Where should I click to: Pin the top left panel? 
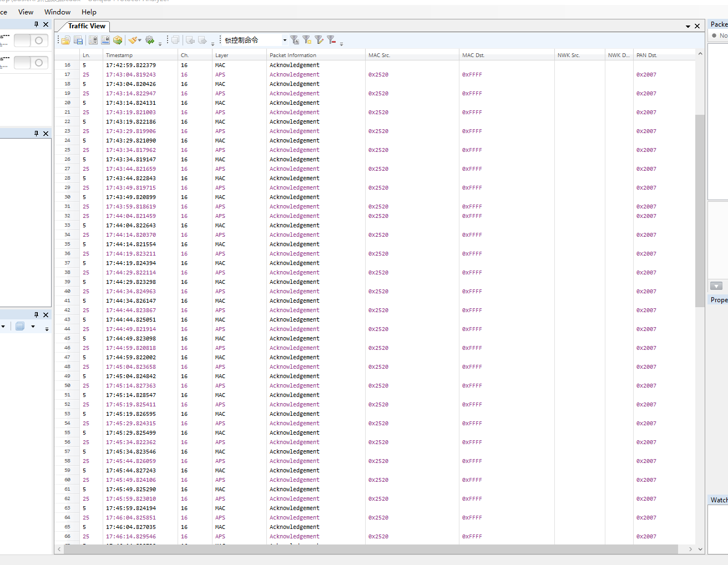(37, 24)
